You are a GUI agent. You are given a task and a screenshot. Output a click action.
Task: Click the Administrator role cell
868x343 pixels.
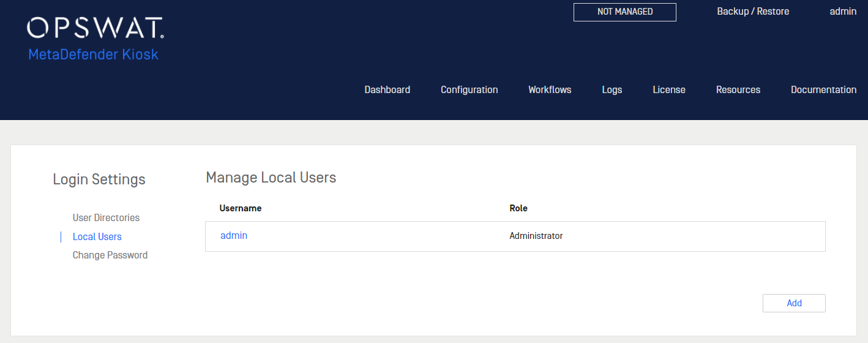(536, 236)
